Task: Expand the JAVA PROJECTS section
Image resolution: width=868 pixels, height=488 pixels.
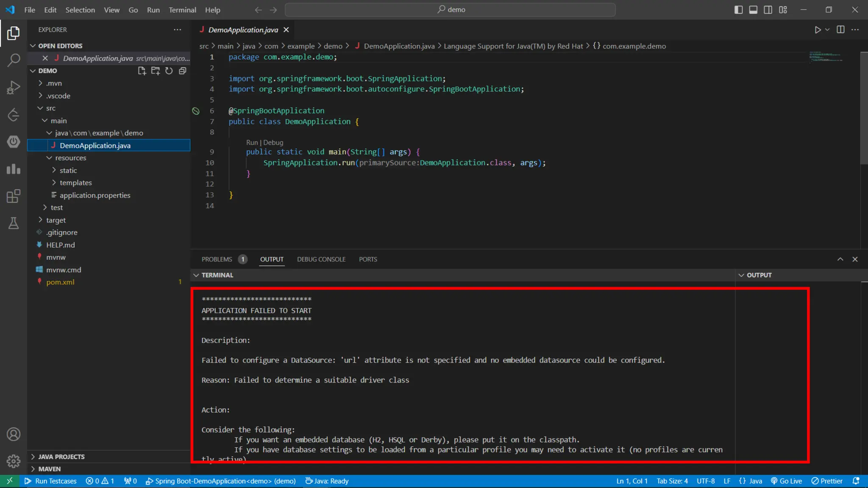Action: pos(61,457)
